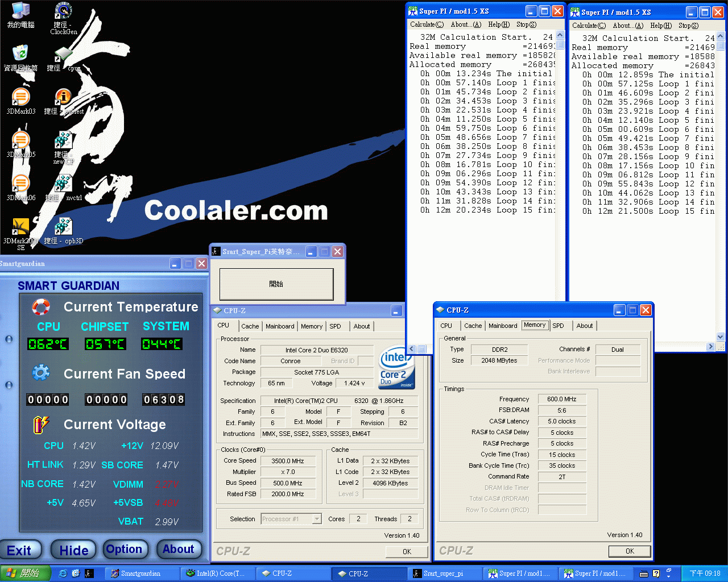Click the CAS# Latency value 5.0 clocks
The image size is (728, 582).
coord(562,421)
